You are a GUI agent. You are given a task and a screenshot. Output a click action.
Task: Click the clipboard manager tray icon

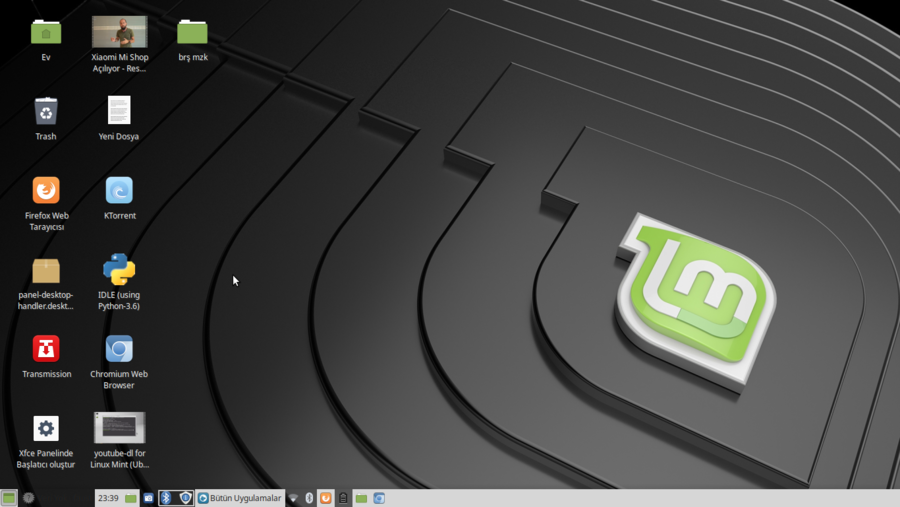pos(343,498)
